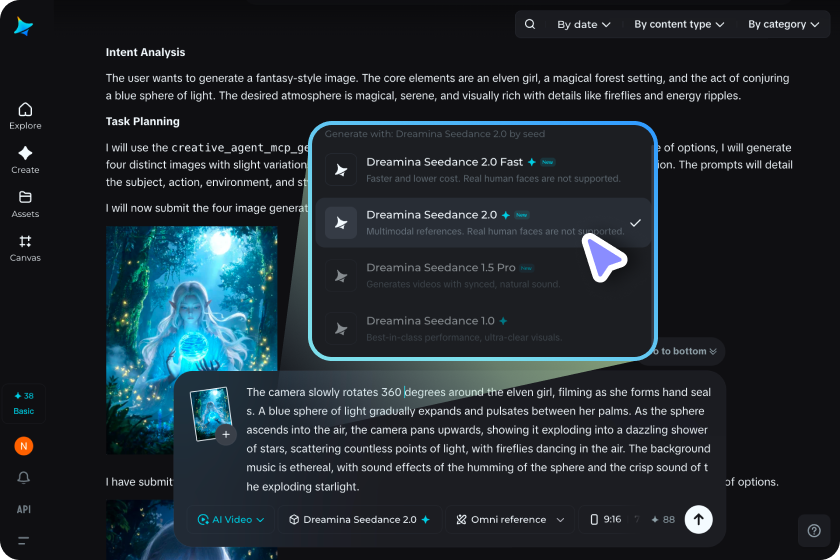This screenshot has width=840, height=560.
Task: Open the Omni reference dropdown
Action: [x=509, y=519]
